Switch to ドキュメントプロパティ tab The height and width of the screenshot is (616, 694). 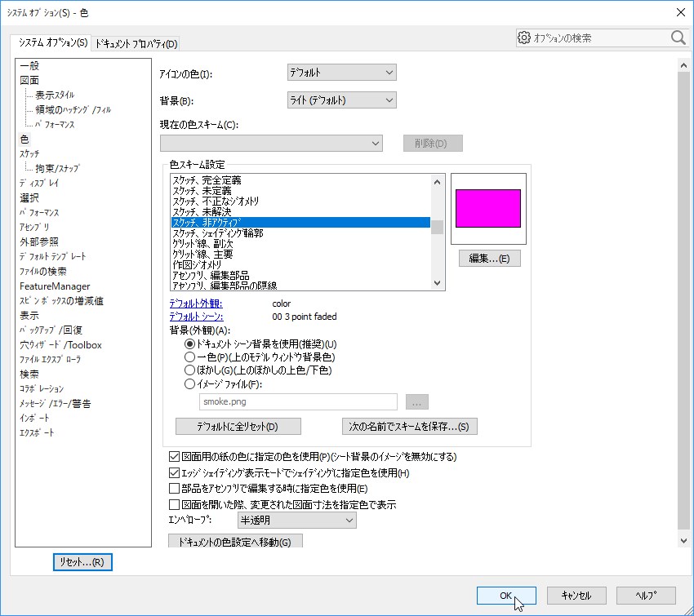coord(136,43)
